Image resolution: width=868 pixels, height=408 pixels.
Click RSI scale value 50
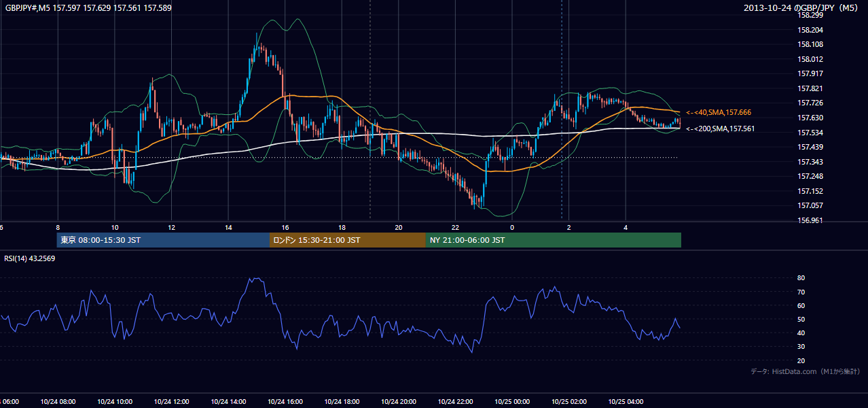pos(801,319)
